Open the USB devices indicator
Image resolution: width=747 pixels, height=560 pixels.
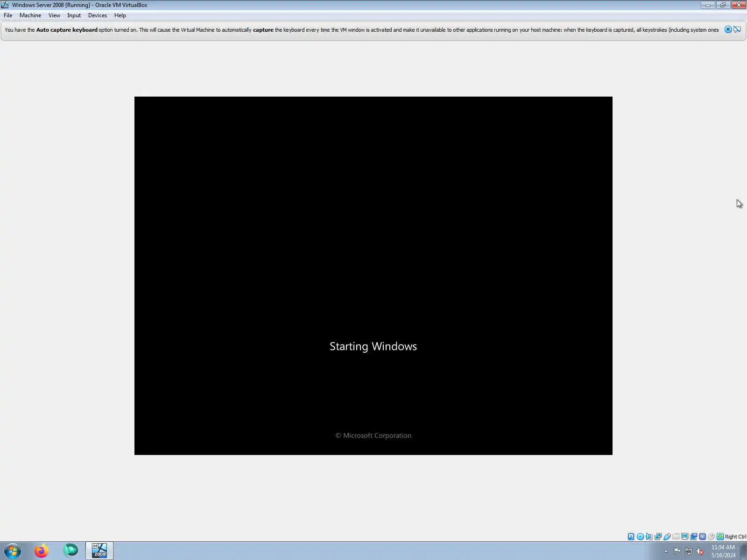(667, 537)
